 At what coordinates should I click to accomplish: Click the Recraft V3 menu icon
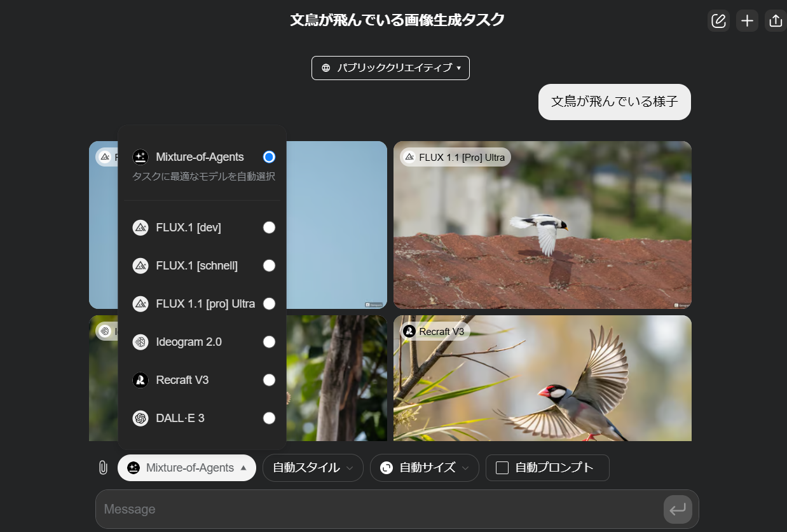coord(140,380)
